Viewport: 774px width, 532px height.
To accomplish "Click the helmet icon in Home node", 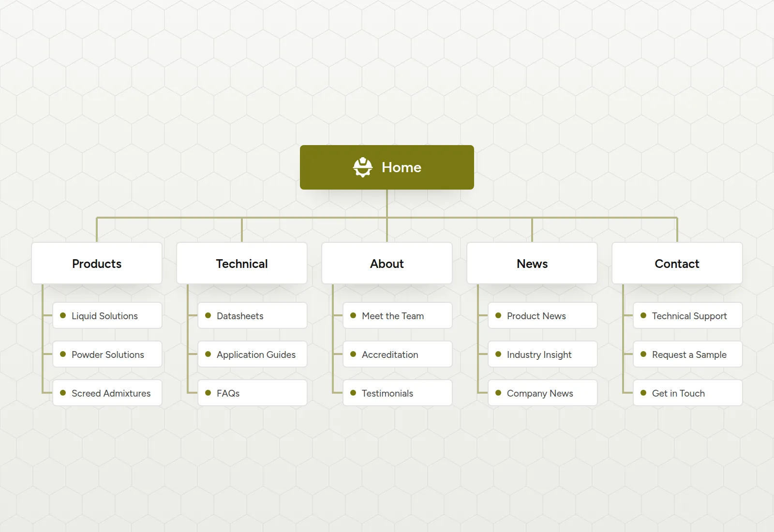I will (x=363, y=167).
